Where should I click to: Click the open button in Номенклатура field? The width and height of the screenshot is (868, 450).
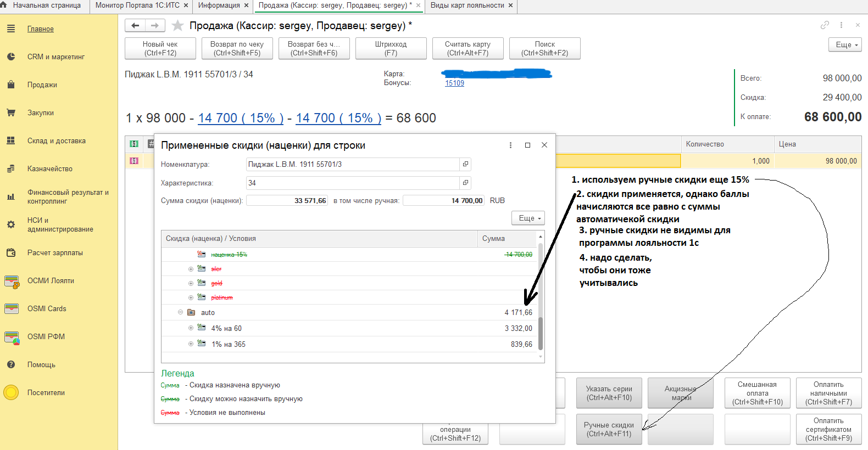pos(465,164)
